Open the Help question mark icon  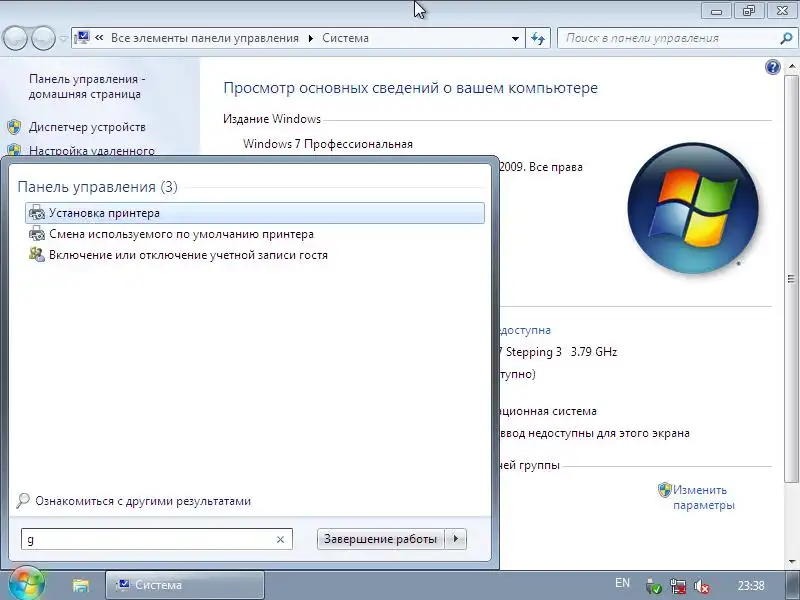772,67
